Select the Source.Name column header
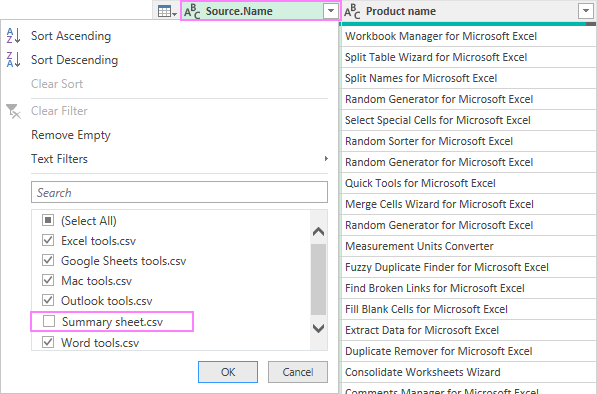This screenshot has width=597, height=394. [260, 11]
